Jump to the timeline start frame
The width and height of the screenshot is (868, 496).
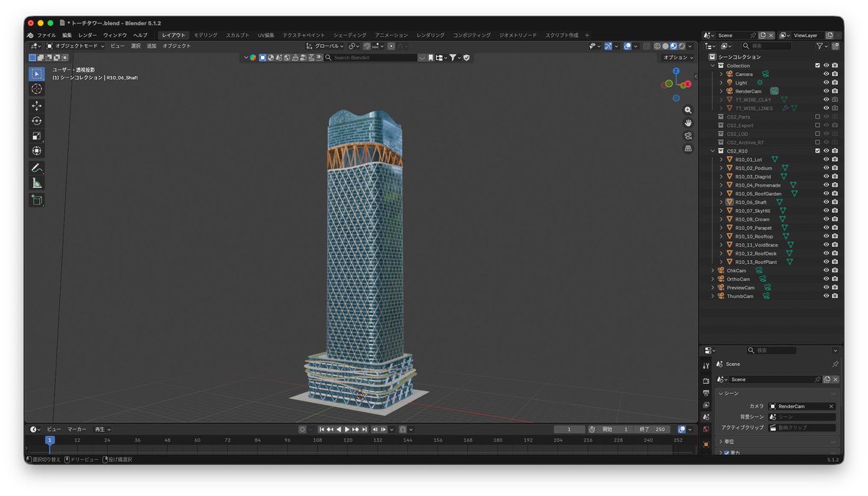(x=321, y=429)
